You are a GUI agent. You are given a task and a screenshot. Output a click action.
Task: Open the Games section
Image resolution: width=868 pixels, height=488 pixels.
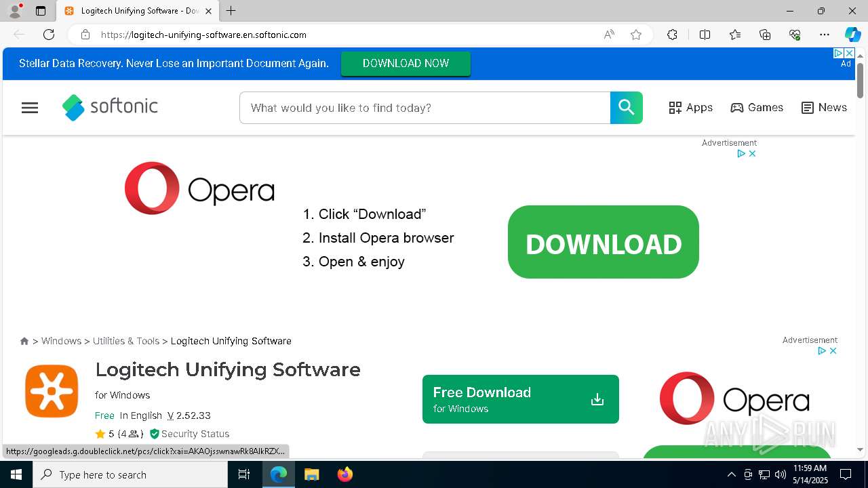coord(757,108)
